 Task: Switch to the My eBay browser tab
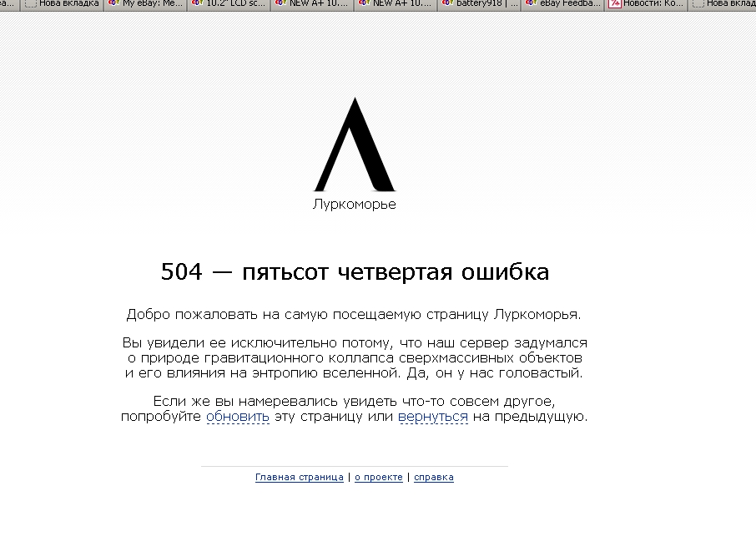coord(145,4)
